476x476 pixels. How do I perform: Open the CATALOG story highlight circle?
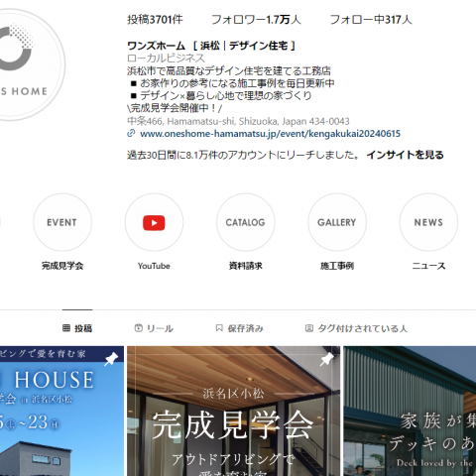(x=245, y=222)
